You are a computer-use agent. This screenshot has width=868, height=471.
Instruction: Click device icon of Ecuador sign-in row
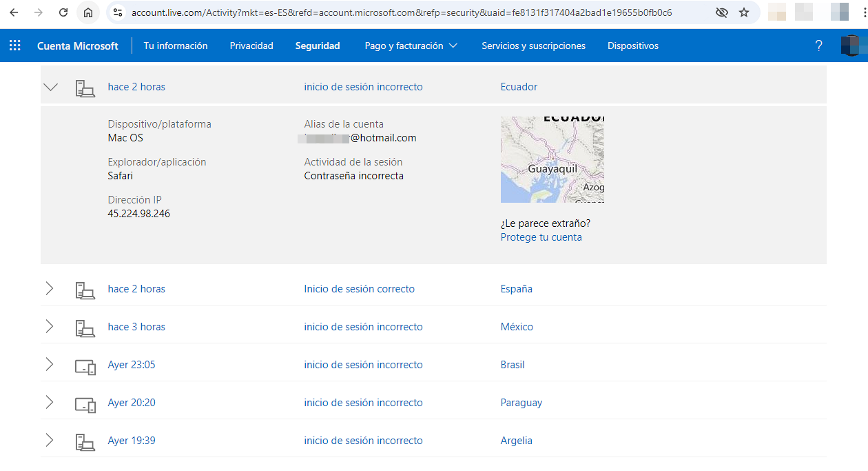(x=85, y=88)
